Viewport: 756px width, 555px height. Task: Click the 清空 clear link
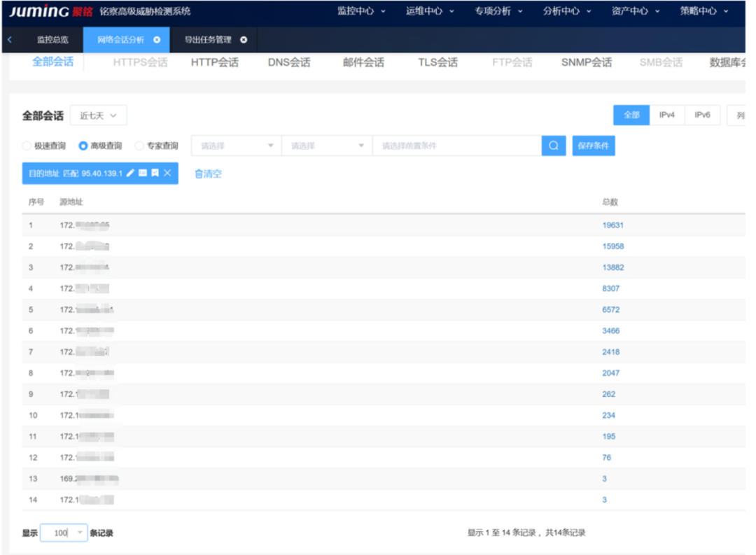[208, 174]
